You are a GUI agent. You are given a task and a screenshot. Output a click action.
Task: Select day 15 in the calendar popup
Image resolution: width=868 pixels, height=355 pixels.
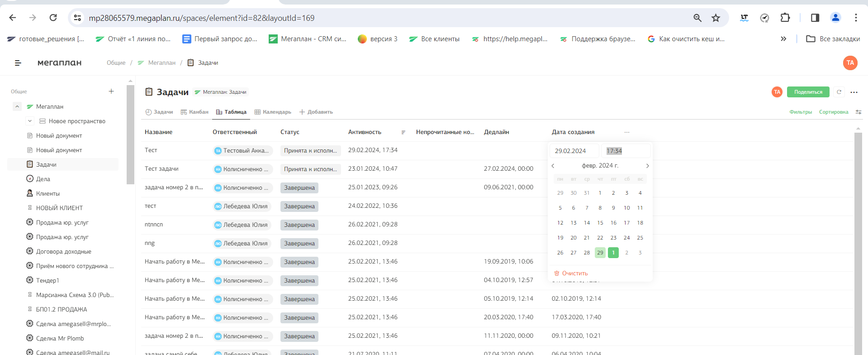coord(600,223)
